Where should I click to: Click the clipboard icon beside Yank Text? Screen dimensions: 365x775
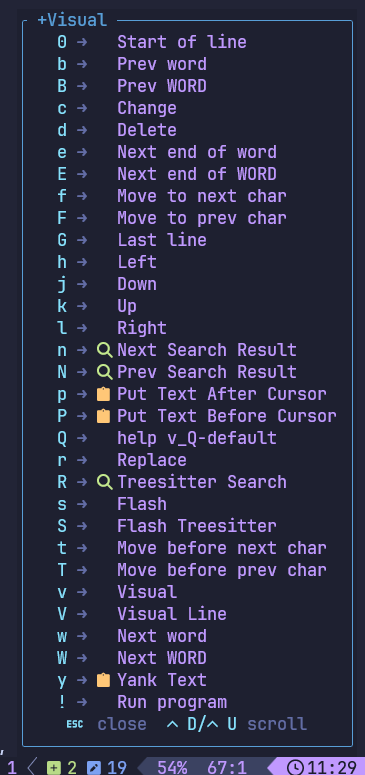(103, 680)
